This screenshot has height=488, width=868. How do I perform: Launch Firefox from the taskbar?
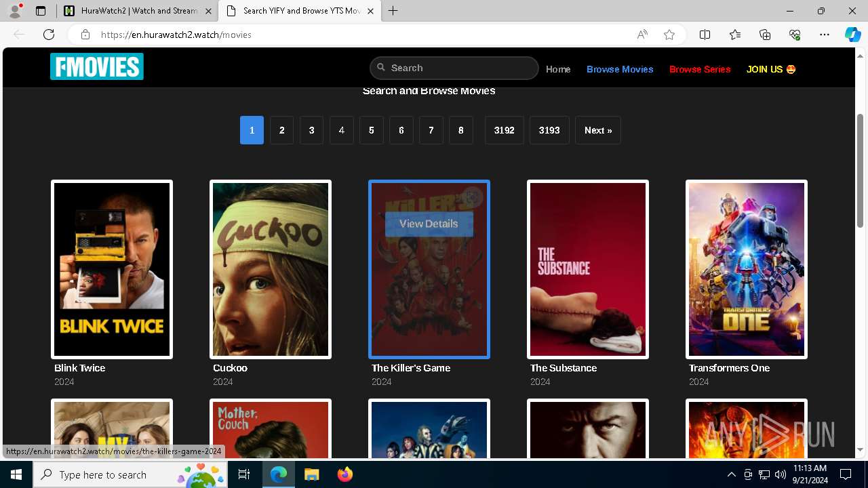[344, 474]
